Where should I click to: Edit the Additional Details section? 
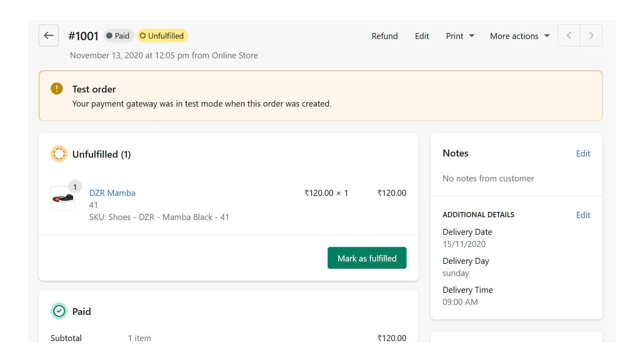pos(583,215)
